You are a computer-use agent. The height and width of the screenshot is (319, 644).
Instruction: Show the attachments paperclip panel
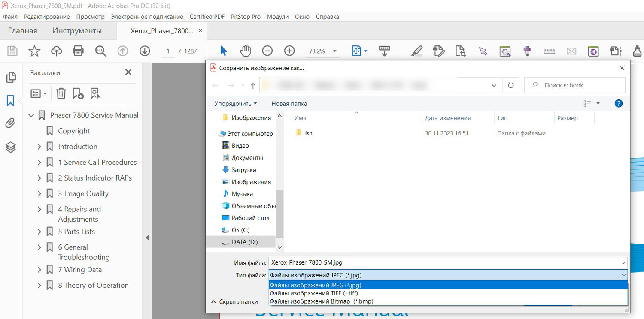tap(11, 123)
